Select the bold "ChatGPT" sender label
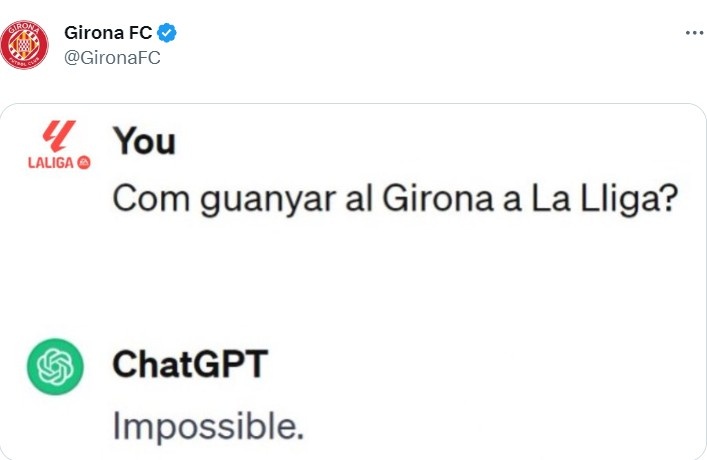This screenshot has height=460, width=707. click(190, 364)
